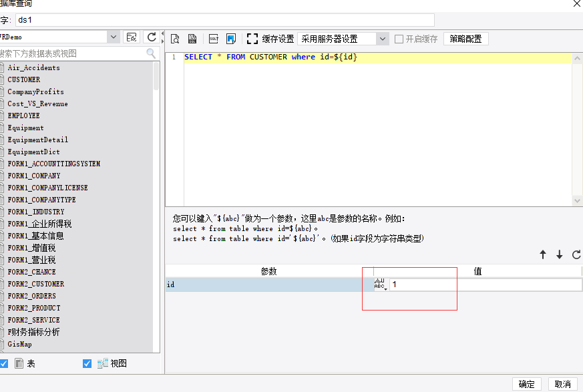Select the FORM2_ORDERS table
This screenshot has height=392, width=583.
pos(31,296)
